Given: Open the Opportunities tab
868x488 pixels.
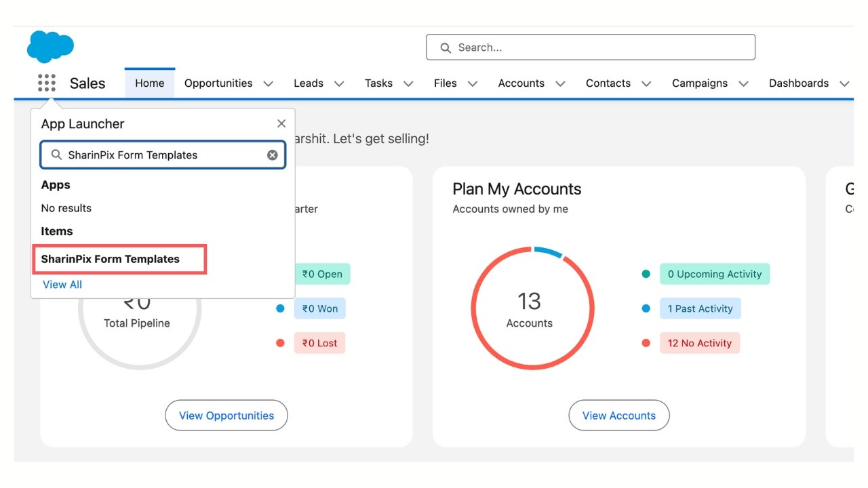Looking at the screenshot, I should pos(218,83).
